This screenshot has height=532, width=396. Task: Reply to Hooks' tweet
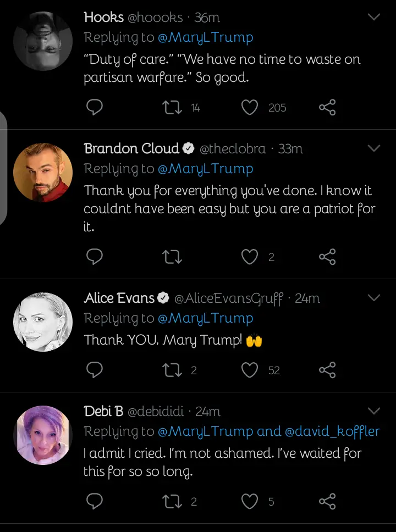point(95,107)
